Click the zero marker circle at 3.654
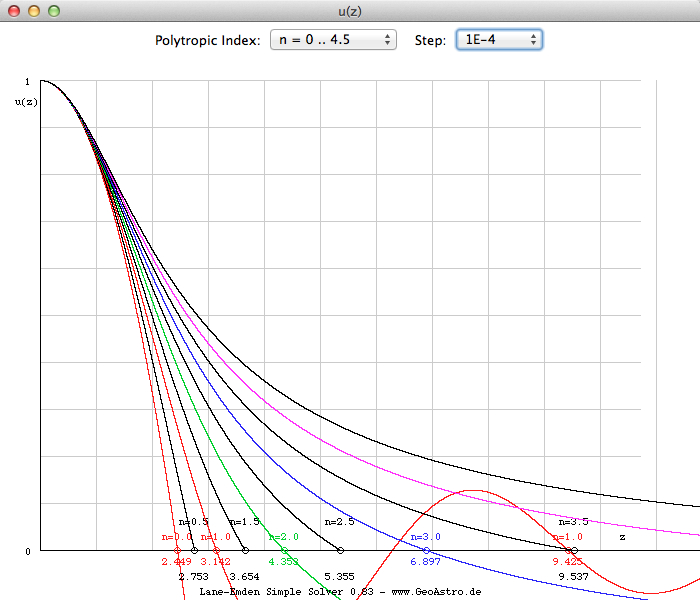The image size is (700, 600). coord(245,550)
